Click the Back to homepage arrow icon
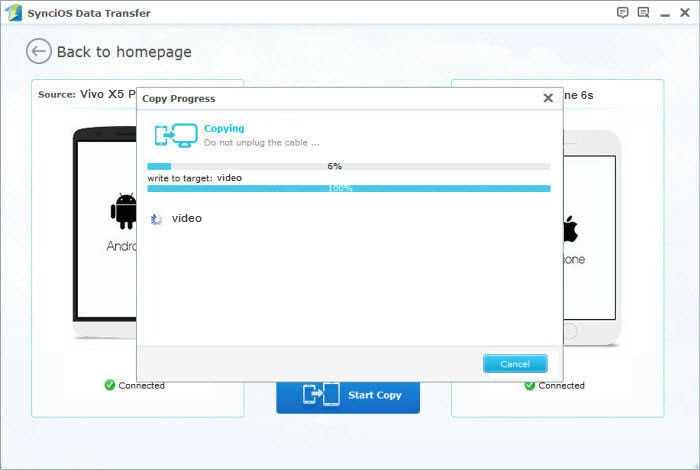The width and height of the screenshot is (700, 470). pyautogui.click(x=39, y=52)
